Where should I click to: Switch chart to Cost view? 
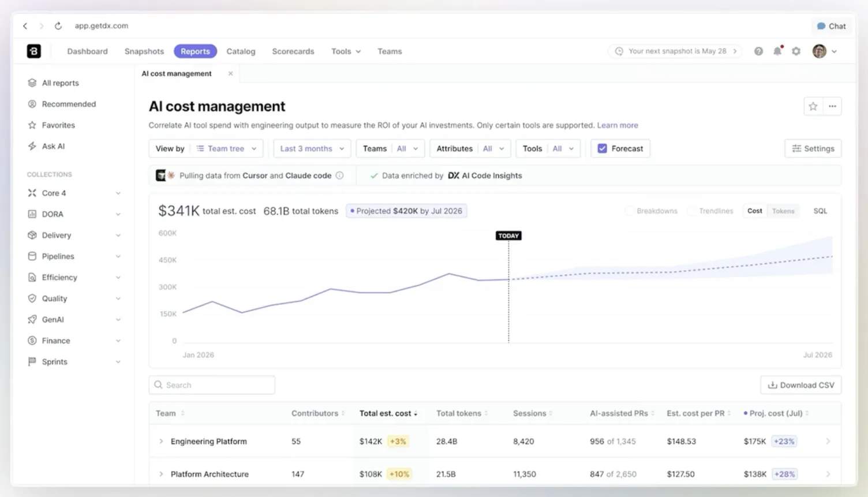754,211
